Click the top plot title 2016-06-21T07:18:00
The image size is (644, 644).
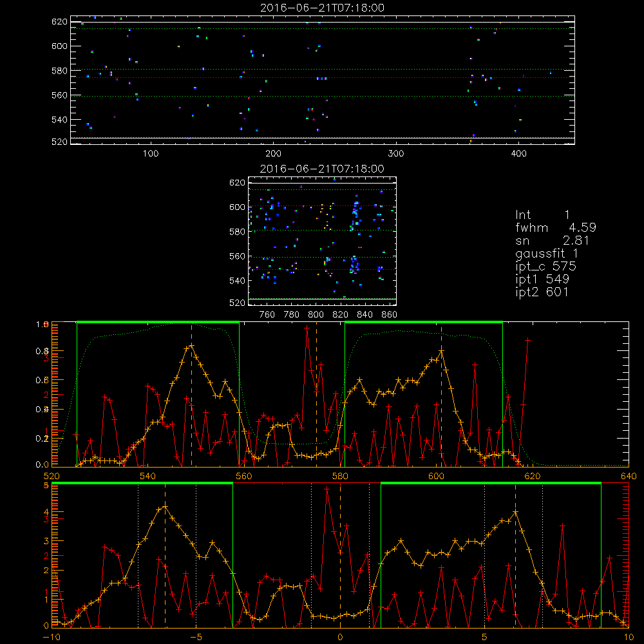(x=323, y=8)
